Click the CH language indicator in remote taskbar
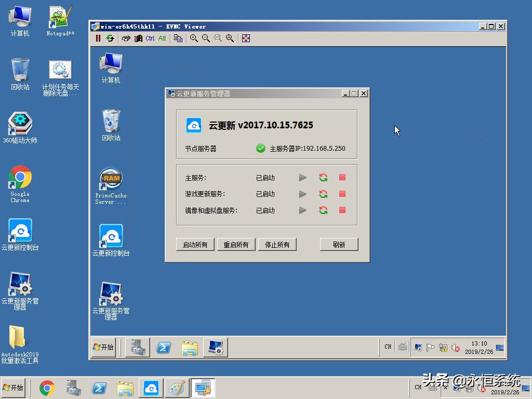This screenshot has height=399, width=532. [387, 346]
